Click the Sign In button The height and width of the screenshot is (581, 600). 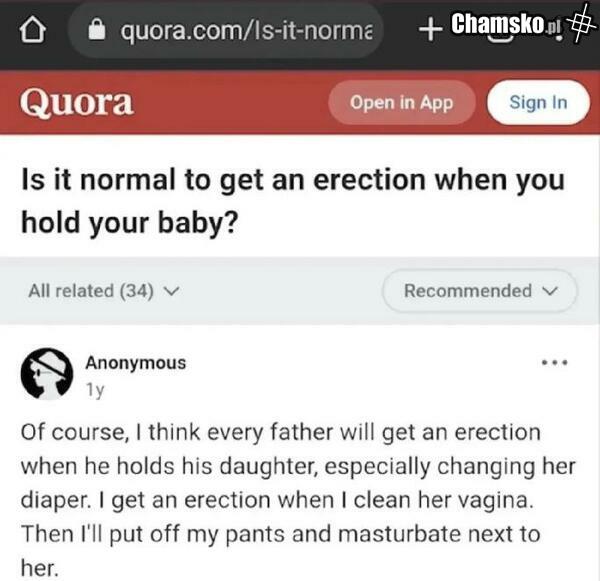pyautogui.click(x=537, y=103)
